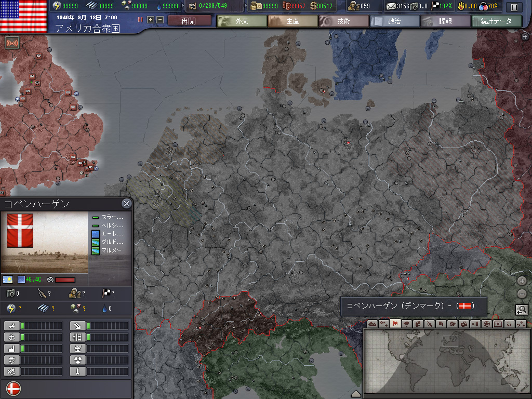Build rocket test site icon
Screen dimensions: 532x399
coord(78,371)
